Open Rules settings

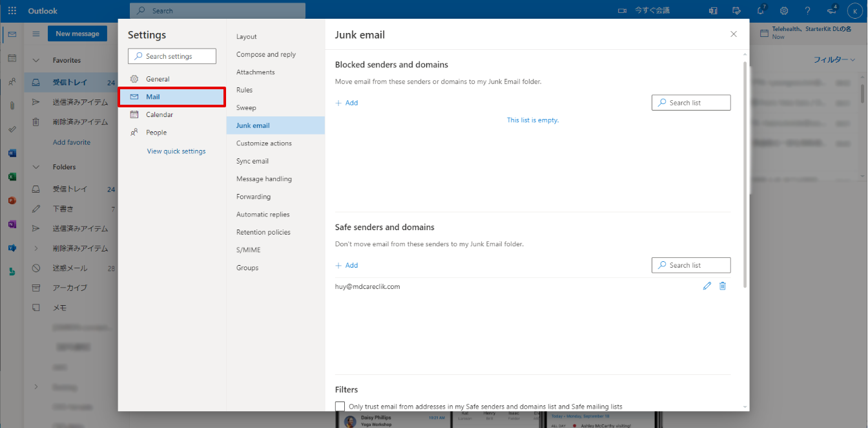tap(276, 90)
